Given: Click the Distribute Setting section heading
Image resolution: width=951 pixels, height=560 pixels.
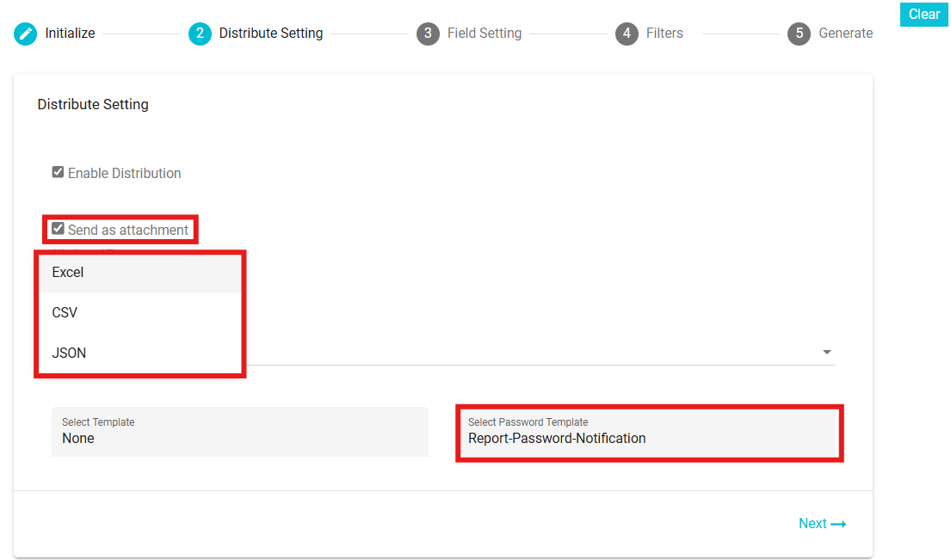Looking at the screenshot, I should (x=93, y=104).
